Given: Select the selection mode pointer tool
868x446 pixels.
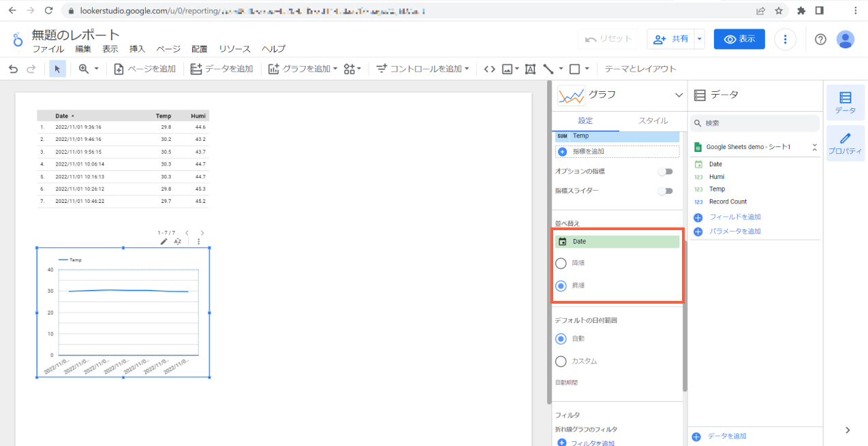Looking at the screenshot, I should coord(58,69).
